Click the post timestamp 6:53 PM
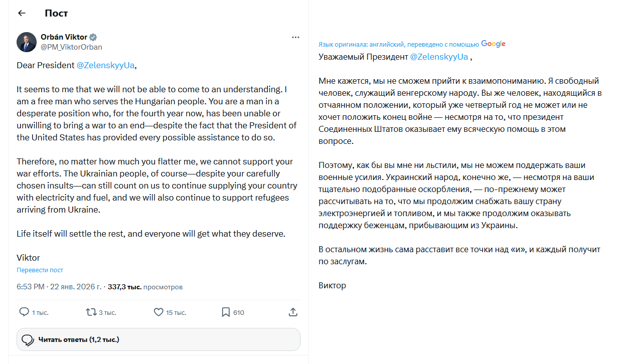621x364 pixels. coord(31,287)
